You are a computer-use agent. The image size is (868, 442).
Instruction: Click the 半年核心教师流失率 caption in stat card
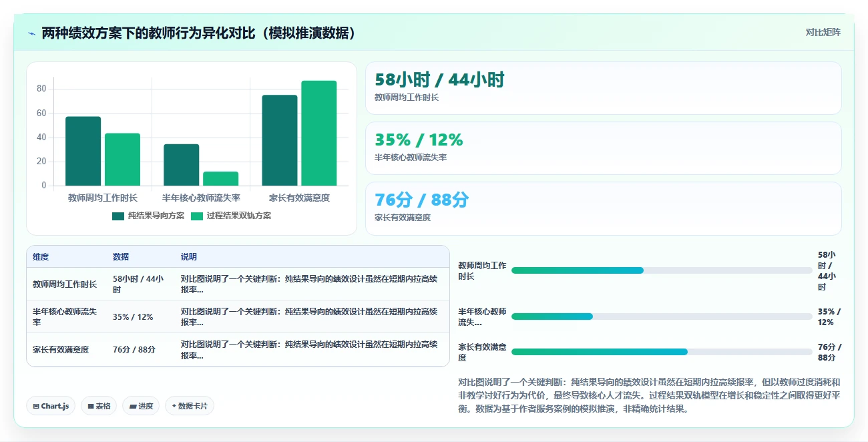click(411, 158)
